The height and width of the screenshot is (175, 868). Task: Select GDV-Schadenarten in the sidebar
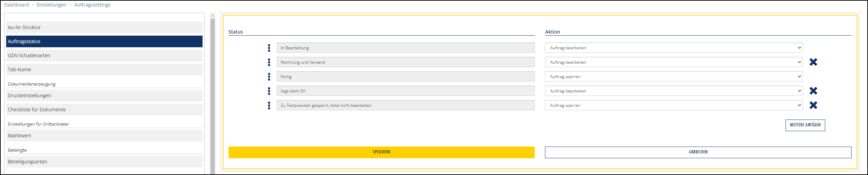(104, 55)
